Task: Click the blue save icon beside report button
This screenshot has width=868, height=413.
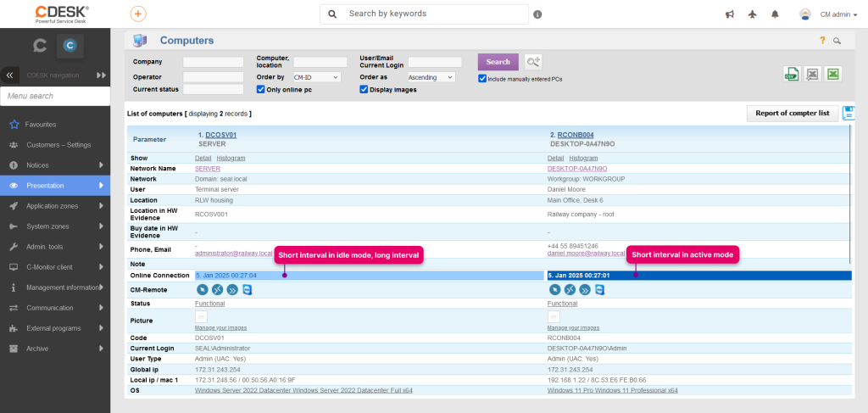Action: [849, 113]
